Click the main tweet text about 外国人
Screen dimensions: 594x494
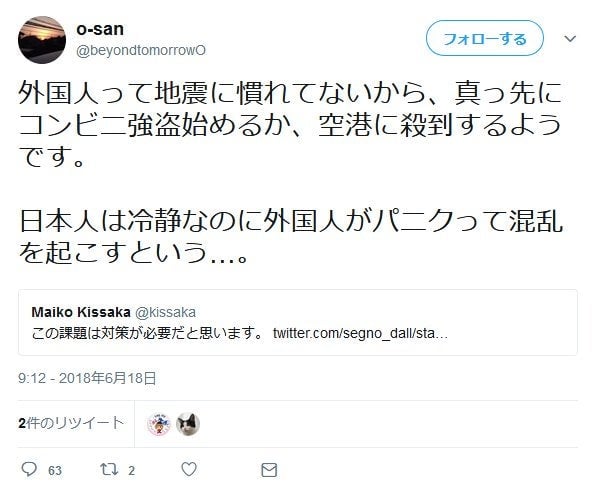291,172
